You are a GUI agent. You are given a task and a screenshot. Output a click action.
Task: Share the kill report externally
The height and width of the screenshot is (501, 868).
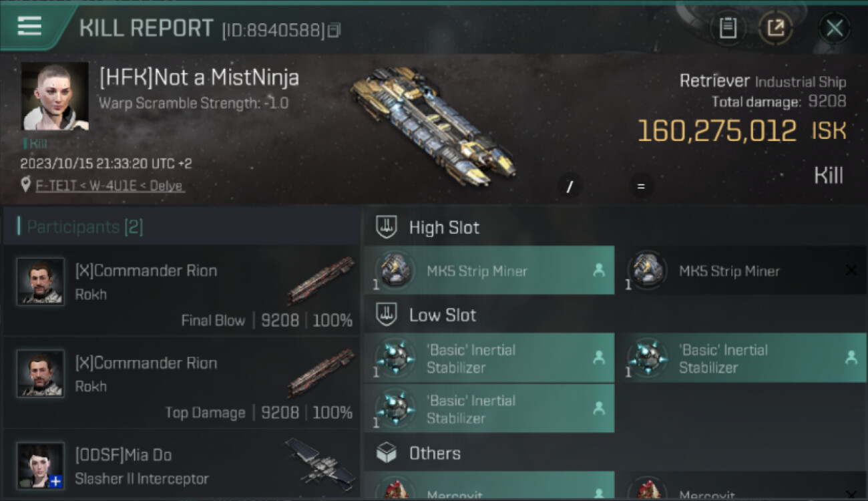(776, 28)
